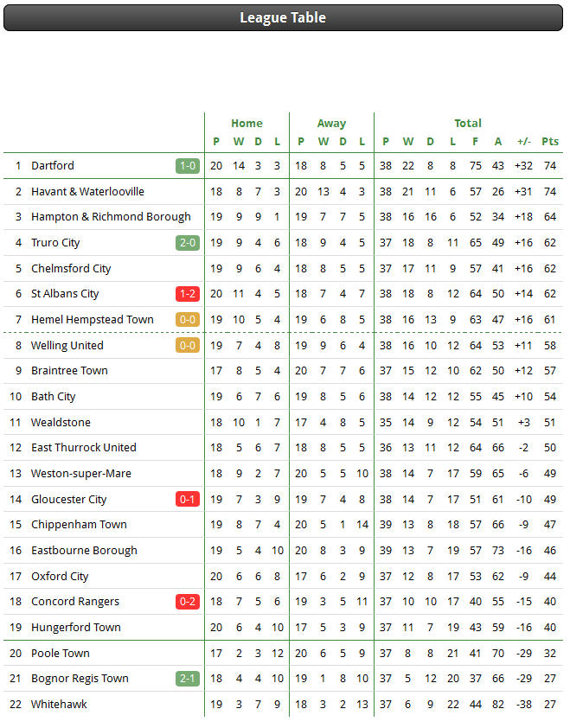Select the Whitehawk team row

pos(283,705)
